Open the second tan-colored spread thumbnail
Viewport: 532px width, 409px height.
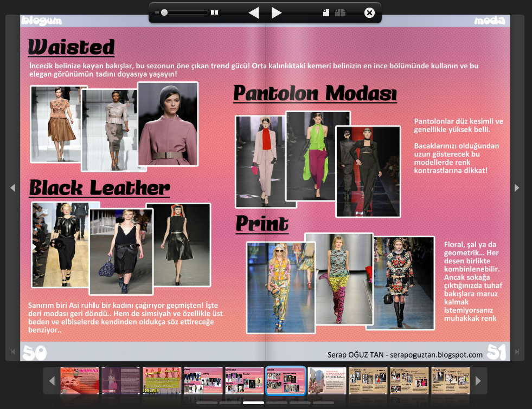point(409,381)
